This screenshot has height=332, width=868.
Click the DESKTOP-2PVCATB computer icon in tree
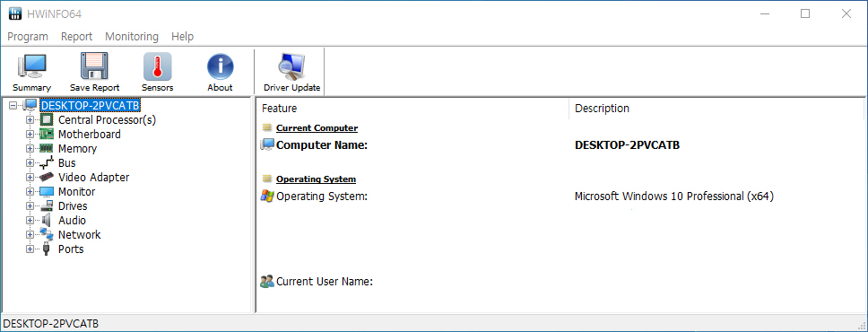point(30,105)
